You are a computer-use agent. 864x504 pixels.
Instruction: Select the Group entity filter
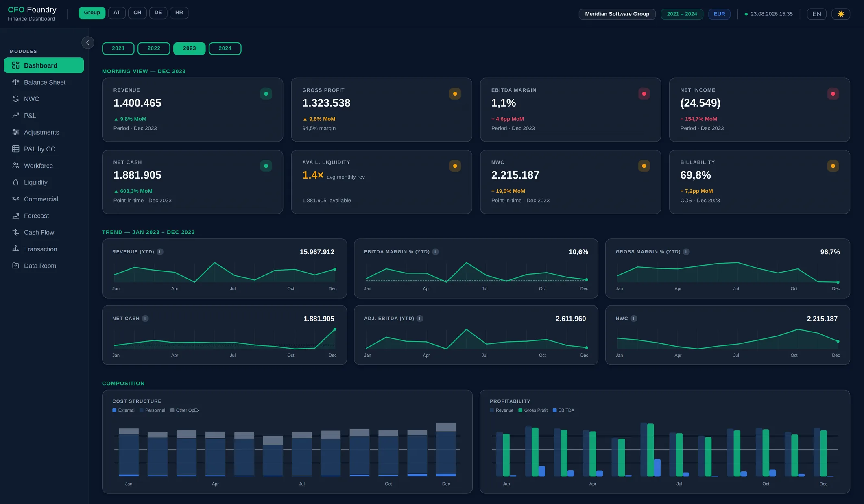click(92, 13)
